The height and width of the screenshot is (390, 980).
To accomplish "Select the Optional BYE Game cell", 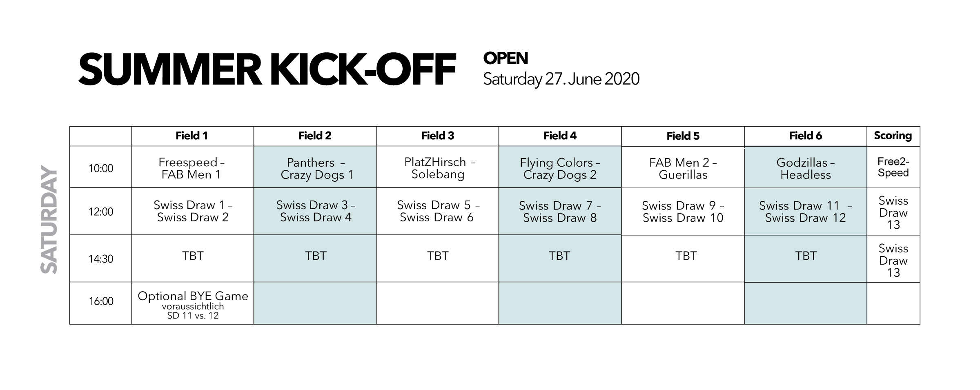I will coord(193,305).
